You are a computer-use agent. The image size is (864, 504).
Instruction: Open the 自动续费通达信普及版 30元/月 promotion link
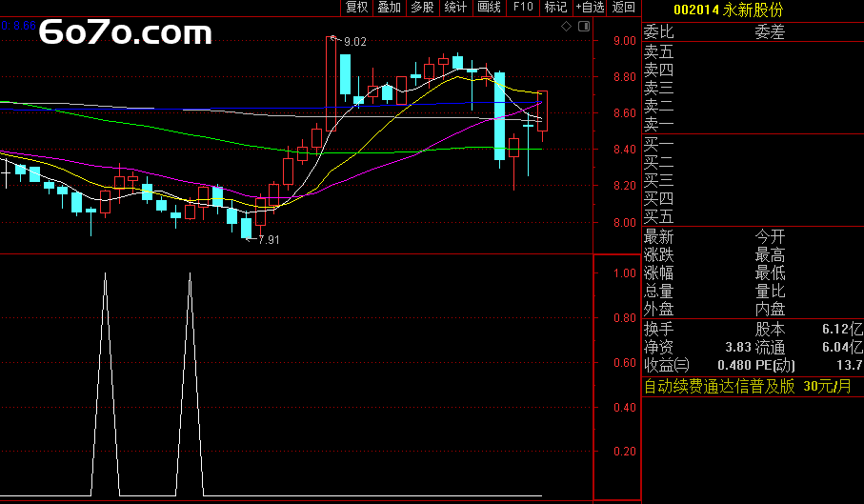pyautogui.click(x=748, y=386)
